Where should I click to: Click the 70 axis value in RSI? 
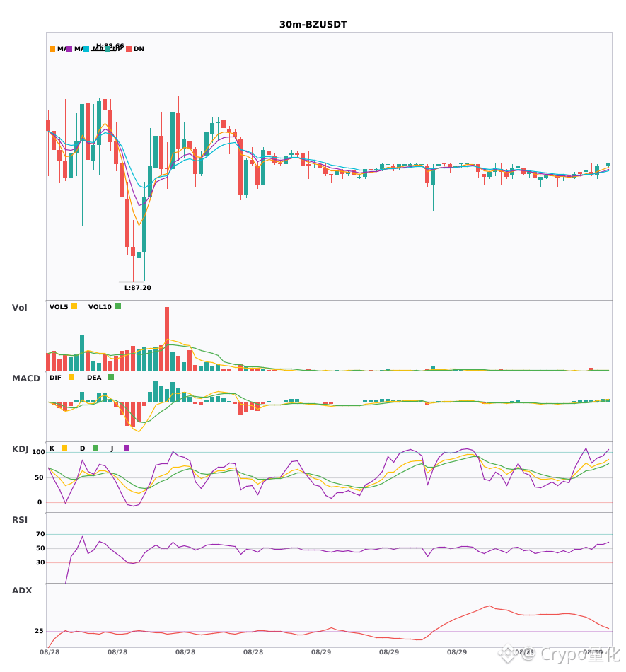40,534
